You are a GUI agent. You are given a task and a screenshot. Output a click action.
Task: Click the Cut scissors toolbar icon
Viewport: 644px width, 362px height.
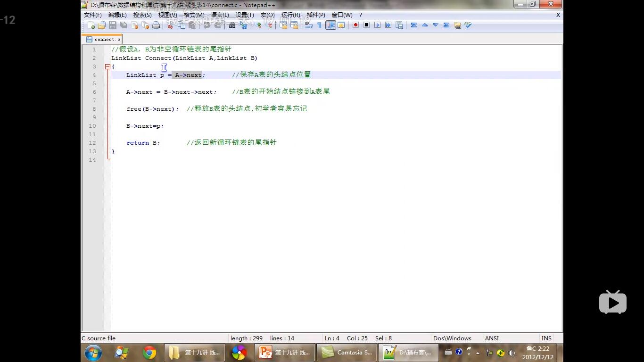pos(170,25)
